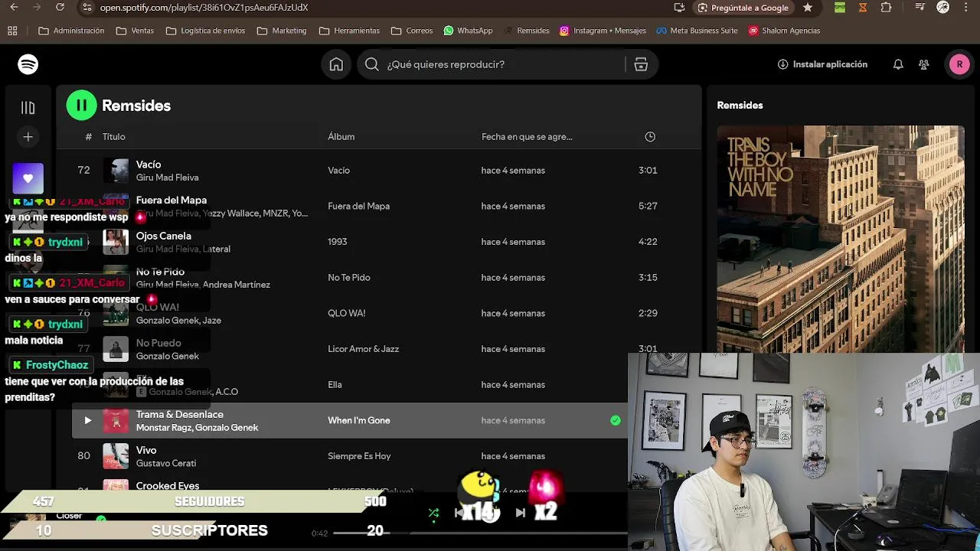
Task: Create playlist with plus icon in sidebar
Action: (x=28, y=137)
